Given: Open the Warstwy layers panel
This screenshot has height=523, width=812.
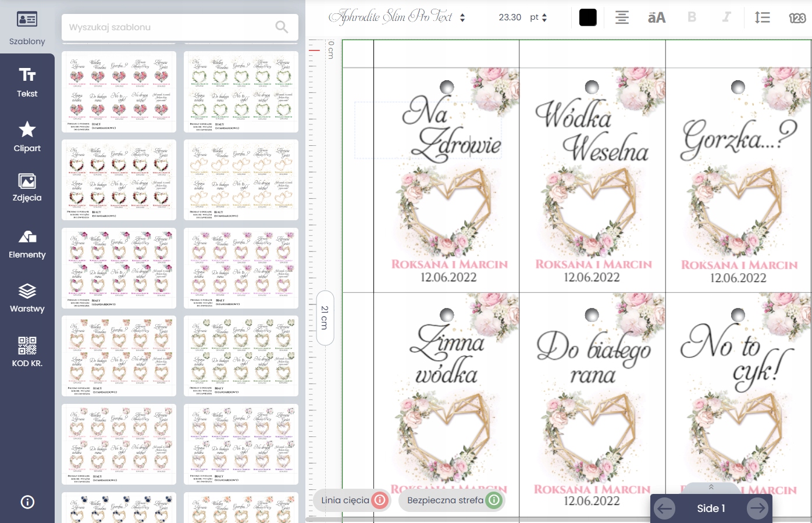Looking at the screenshot, I should 27,298.
